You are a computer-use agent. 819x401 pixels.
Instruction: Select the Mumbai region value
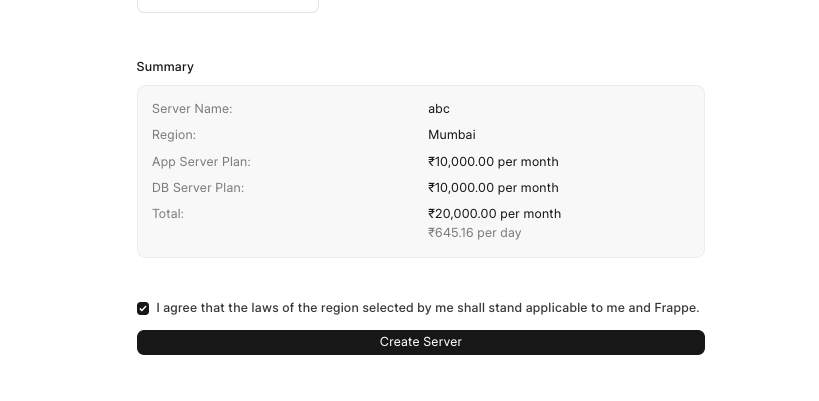point(452,135)
